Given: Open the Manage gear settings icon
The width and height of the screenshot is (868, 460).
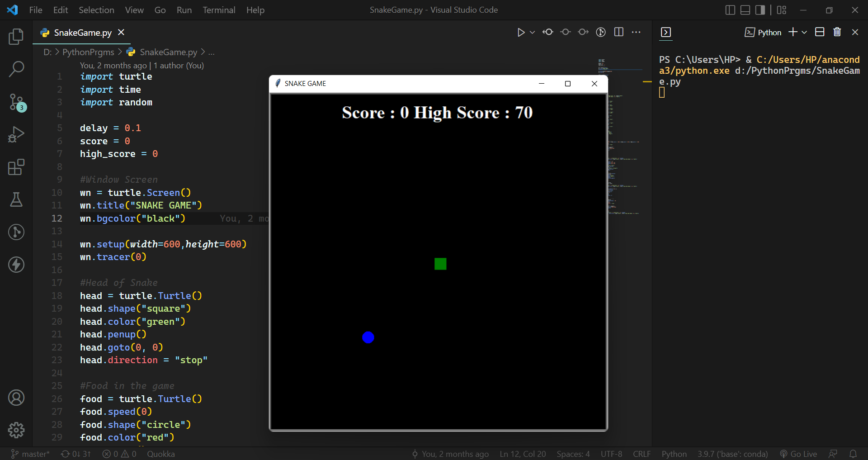Looking at the screenshot, I should [16, 430].
